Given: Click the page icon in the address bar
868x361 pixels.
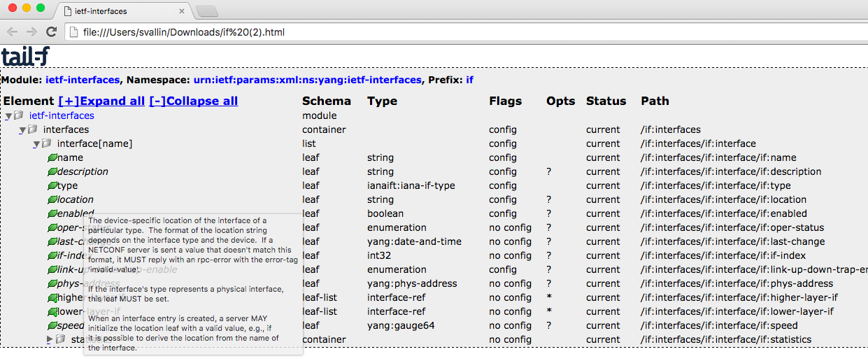Looking at the screenshot, I should pyautogui.click(x=74, y=32).
